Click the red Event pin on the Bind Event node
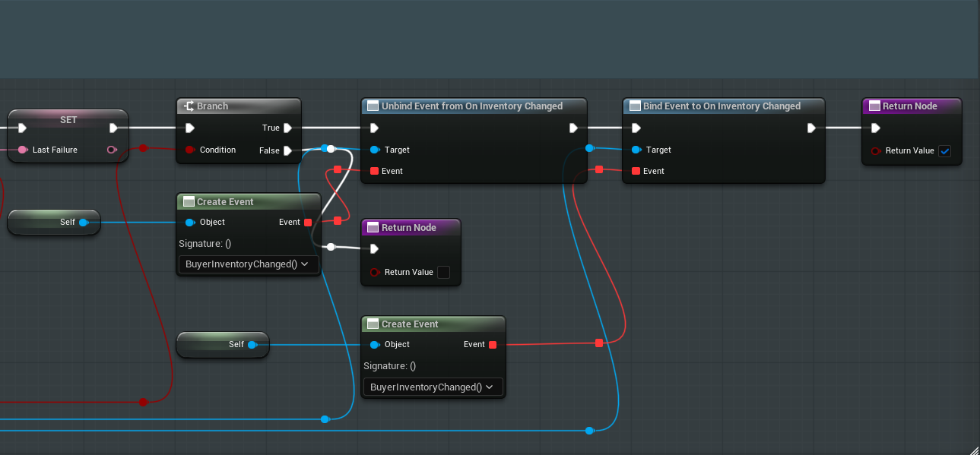Image resolution: width=980 pixels, height=455 pixels. pyautogui.click(x=636, y=171)
